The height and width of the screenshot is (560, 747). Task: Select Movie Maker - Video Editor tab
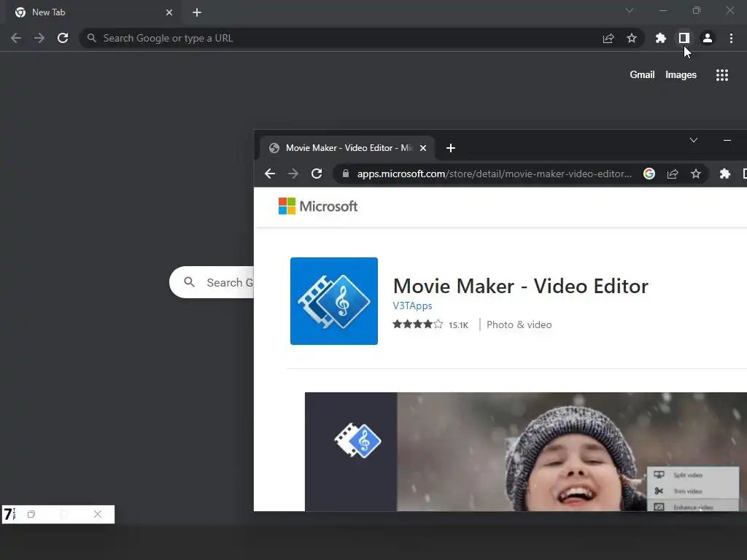pyautogui.click(x=347, y=148)
